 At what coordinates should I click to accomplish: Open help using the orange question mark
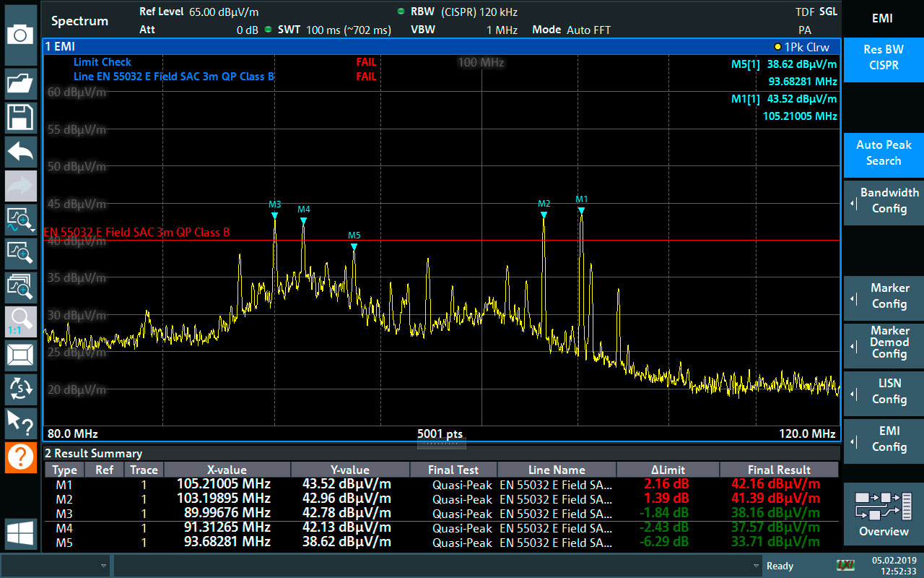pos(21,457)
